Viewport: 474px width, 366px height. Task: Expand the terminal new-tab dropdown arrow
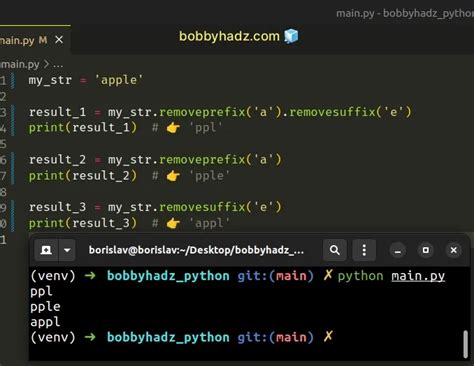[67, 250]
